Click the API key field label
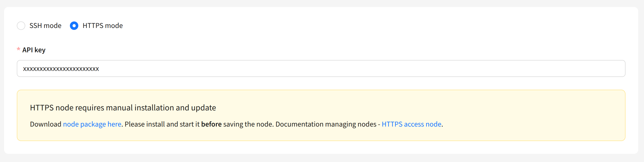This screenshot has width=644, height=162. (34, 50)
